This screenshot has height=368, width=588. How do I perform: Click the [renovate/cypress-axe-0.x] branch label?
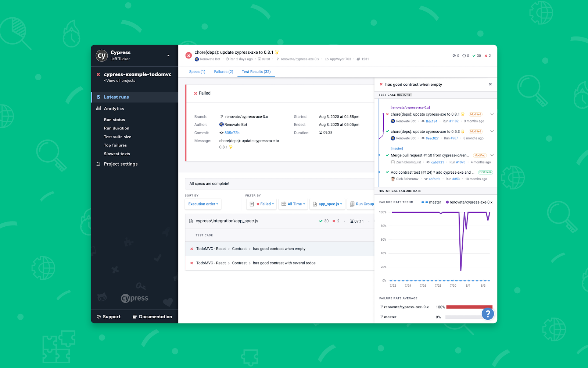(410, 107)
